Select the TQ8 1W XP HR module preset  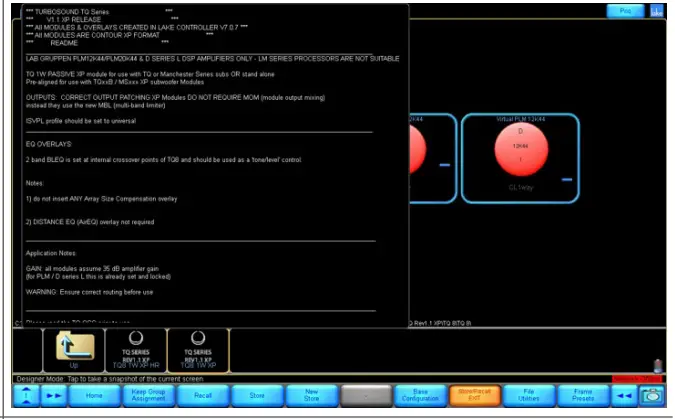tap(136, 351)
